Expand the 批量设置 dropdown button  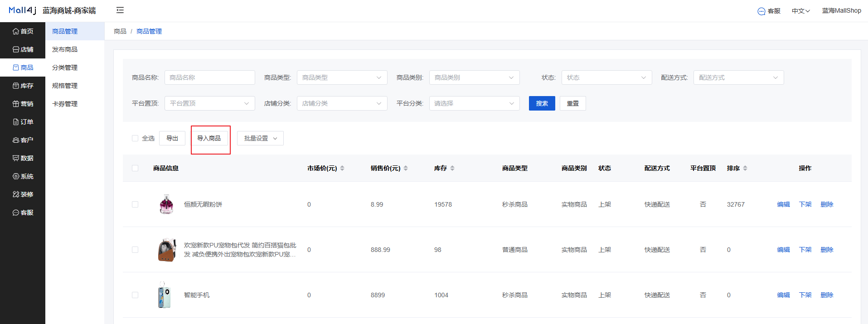point(261,138)
